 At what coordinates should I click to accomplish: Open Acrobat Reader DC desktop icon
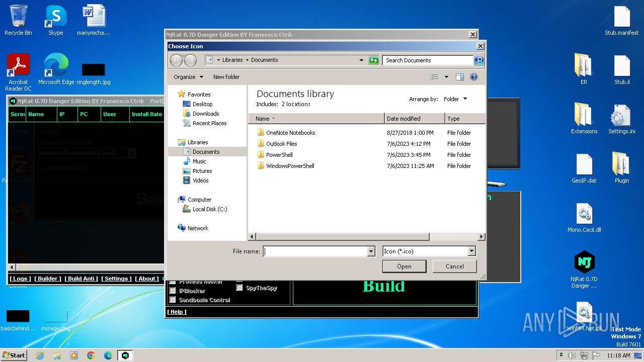point(18,73)
